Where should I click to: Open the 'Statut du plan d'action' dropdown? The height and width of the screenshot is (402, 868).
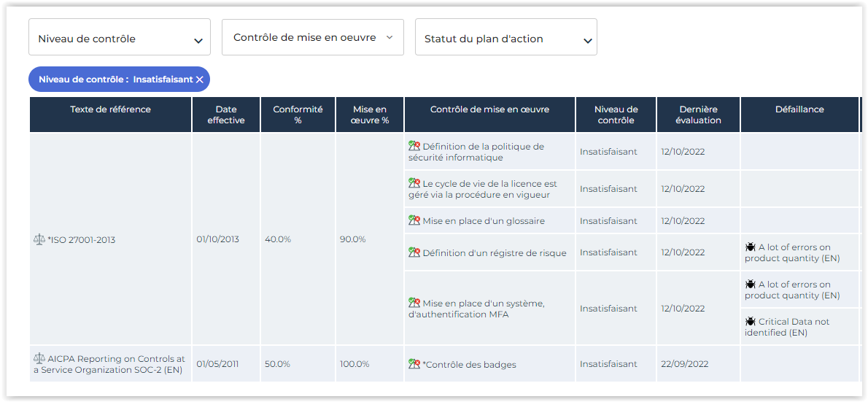click(506, 39)
